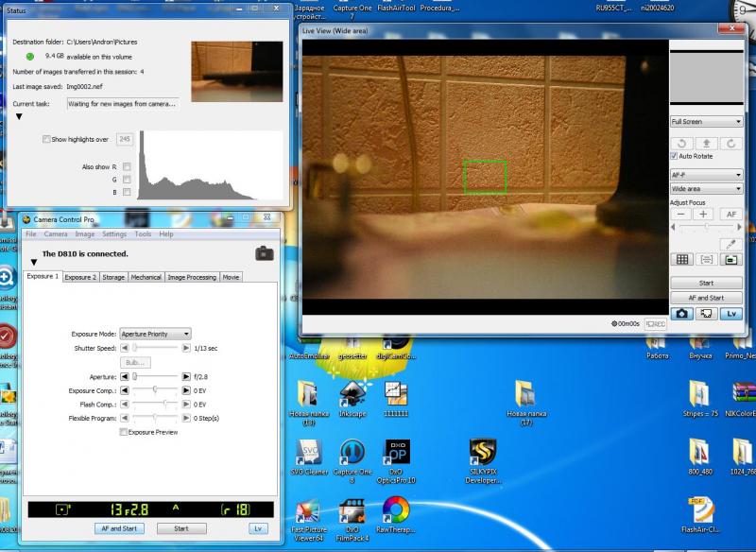Viewport: 756px width, 552px height.
Task: Select the eyedropper tool in Live View
Action: click(x=730, y=245)
